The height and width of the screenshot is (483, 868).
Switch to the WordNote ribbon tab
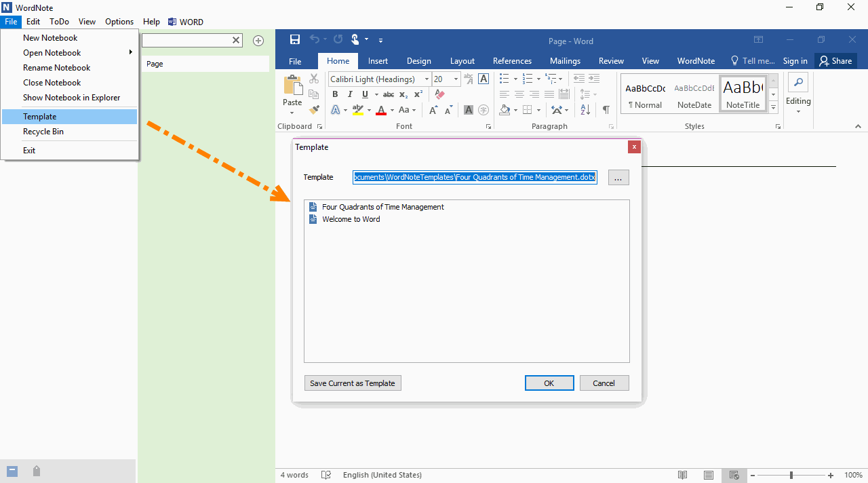pos(696,61)
